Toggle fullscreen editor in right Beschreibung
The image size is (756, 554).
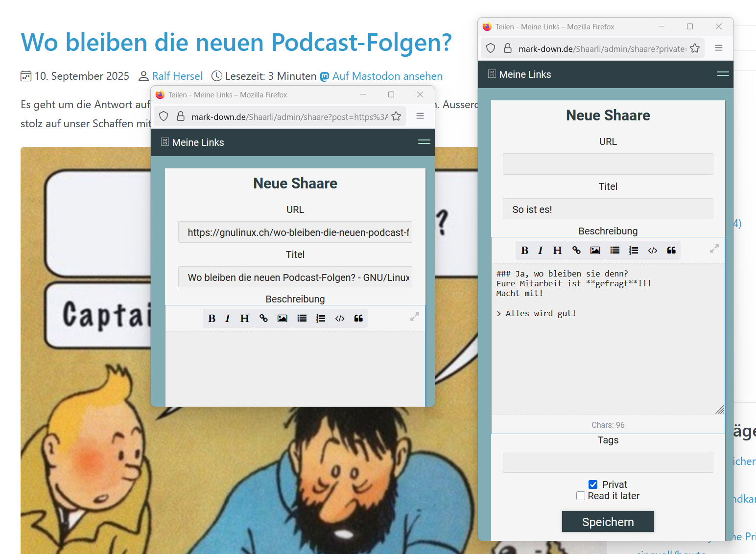(x=714, y=249)
